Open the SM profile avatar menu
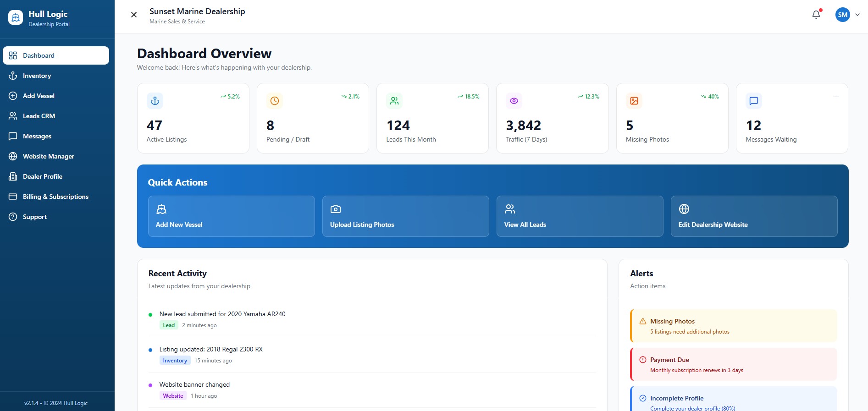The width and height of the screenshot is (868, 411). coord(842,15)
